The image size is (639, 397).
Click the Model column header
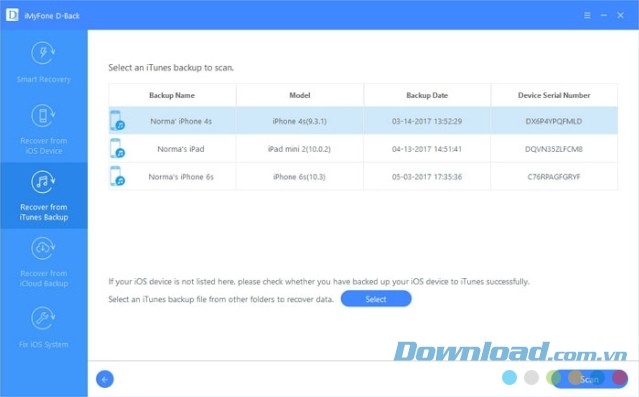(x=300, y=95)
